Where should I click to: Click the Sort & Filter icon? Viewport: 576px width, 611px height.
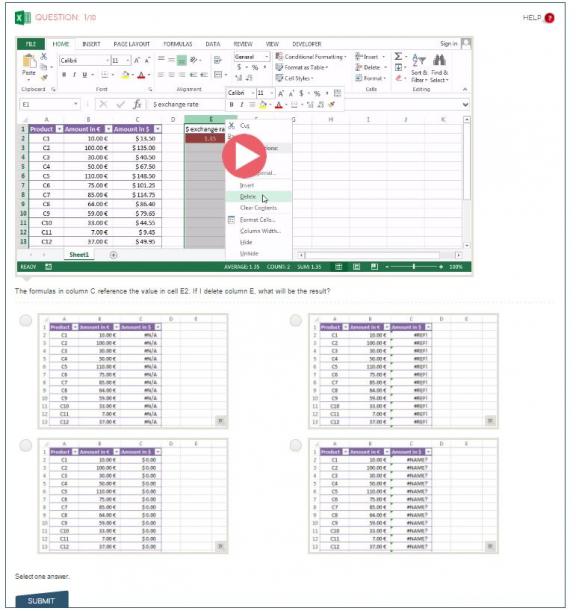click(419, 60)
